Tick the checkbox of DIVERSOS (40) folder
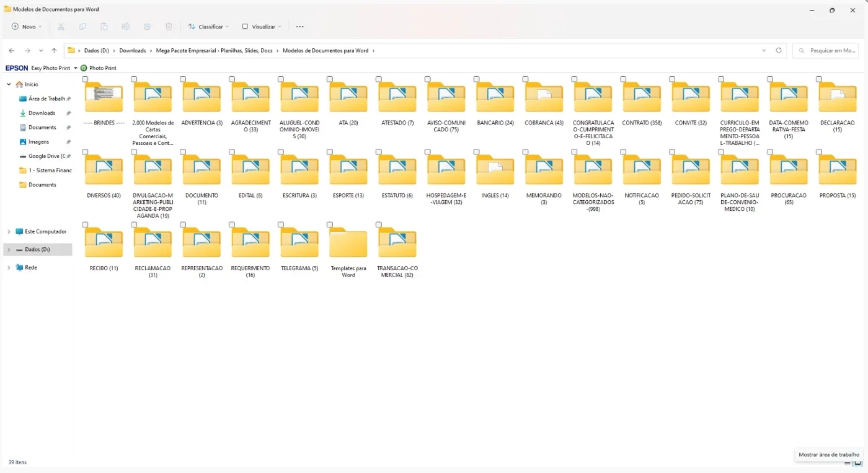The image size is (868, 473). [x=85, y=152]
